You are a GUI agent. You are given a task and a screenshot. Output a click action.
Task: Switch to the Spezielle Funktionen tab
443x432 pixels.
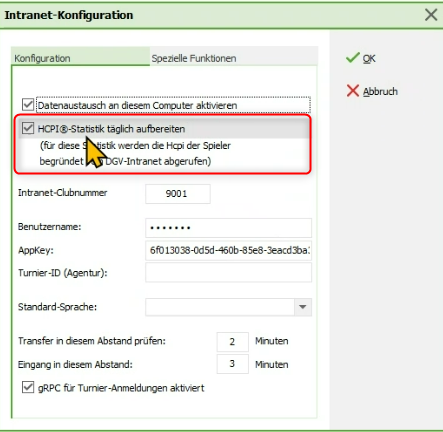194,58
